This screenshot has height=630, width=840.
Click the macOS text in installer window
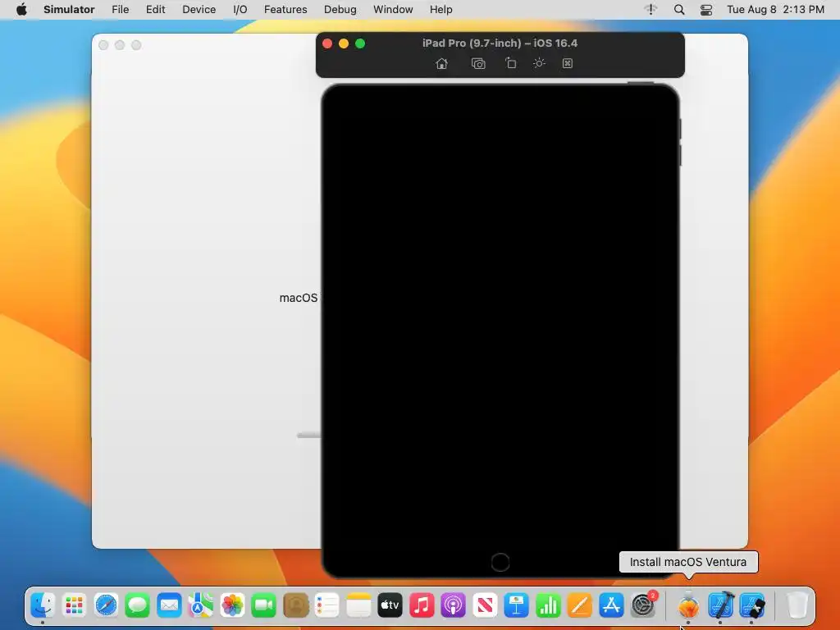pyautogui.click(x=299, y=298)
